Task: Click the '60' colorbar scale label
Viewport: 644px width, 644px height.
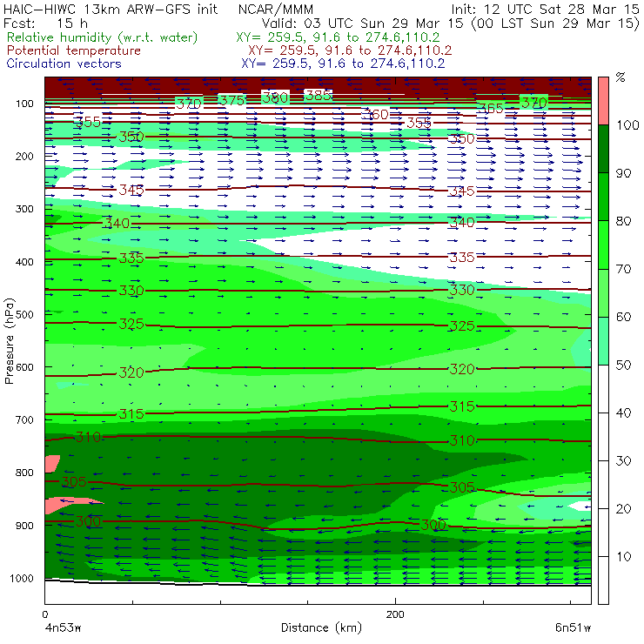Action: coord(623,317)
